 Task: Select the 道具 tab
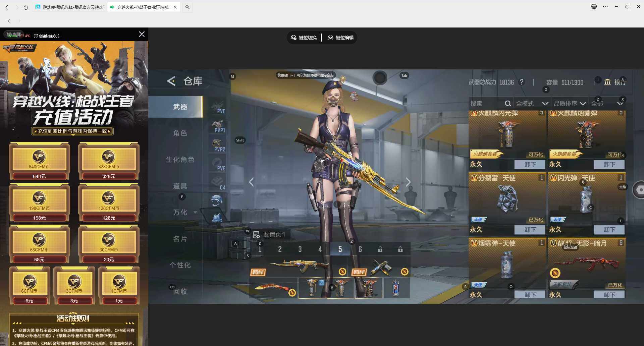[x=180, y=186]
